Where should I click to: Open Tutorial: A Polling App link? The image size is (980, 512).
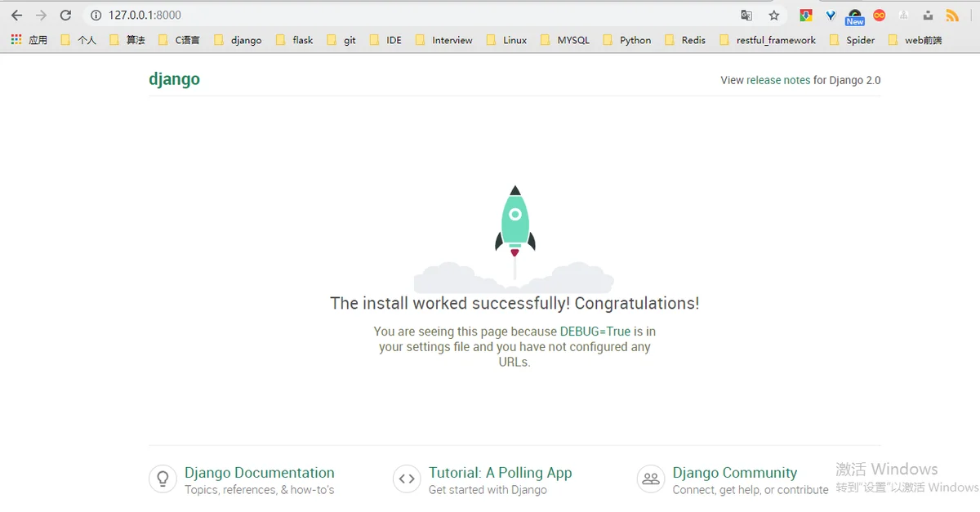[500, 473]
